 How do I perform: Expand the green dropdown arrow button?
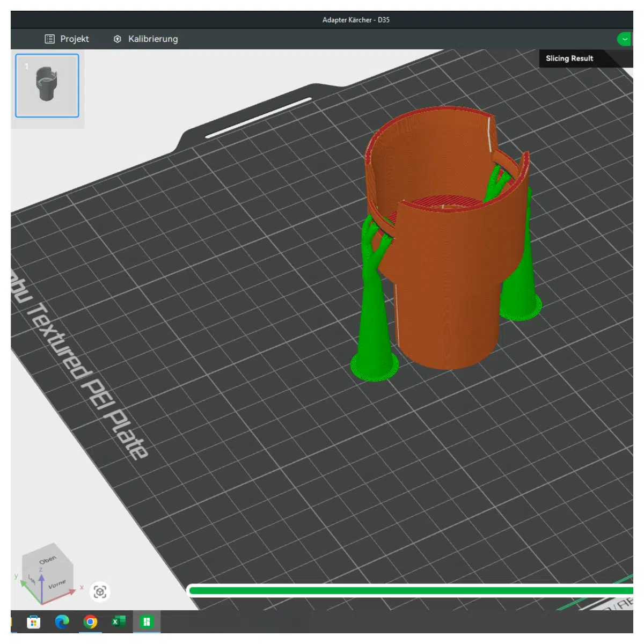pos(624,39)
